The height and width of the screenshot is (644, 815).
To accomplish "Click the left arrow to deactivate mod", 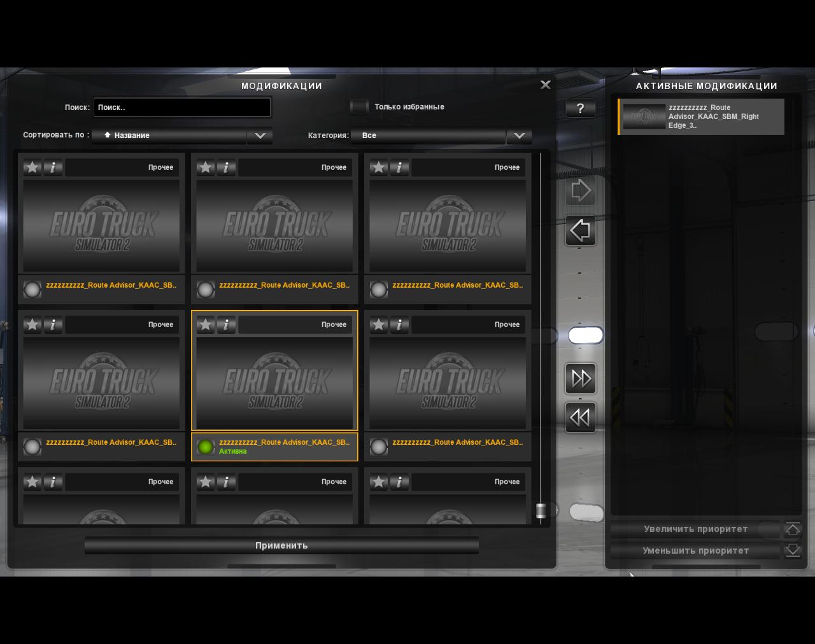I will click(x=580, y=230).
